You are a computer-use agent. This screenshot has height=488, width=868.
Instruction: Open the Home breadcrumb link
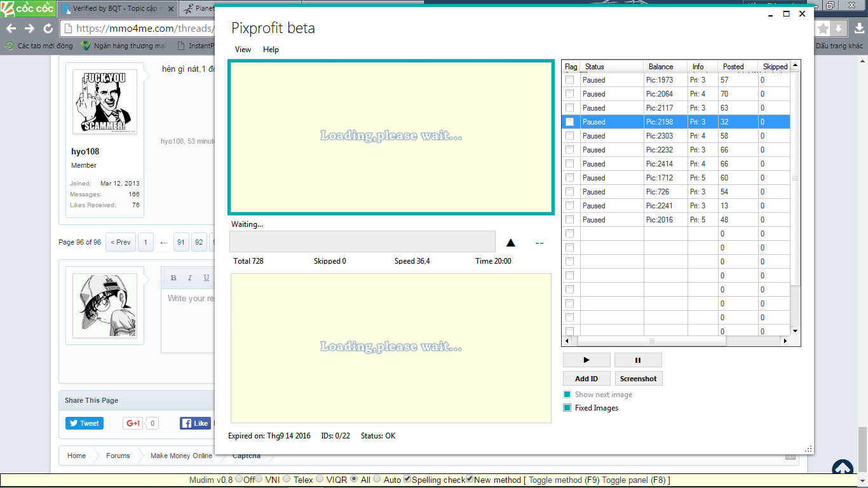click(x=76, y=456)
